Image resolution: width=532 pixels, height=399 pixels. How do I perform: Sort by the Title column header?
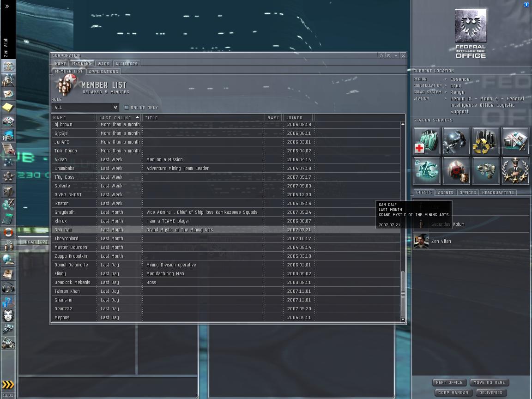tap(203, 118)
